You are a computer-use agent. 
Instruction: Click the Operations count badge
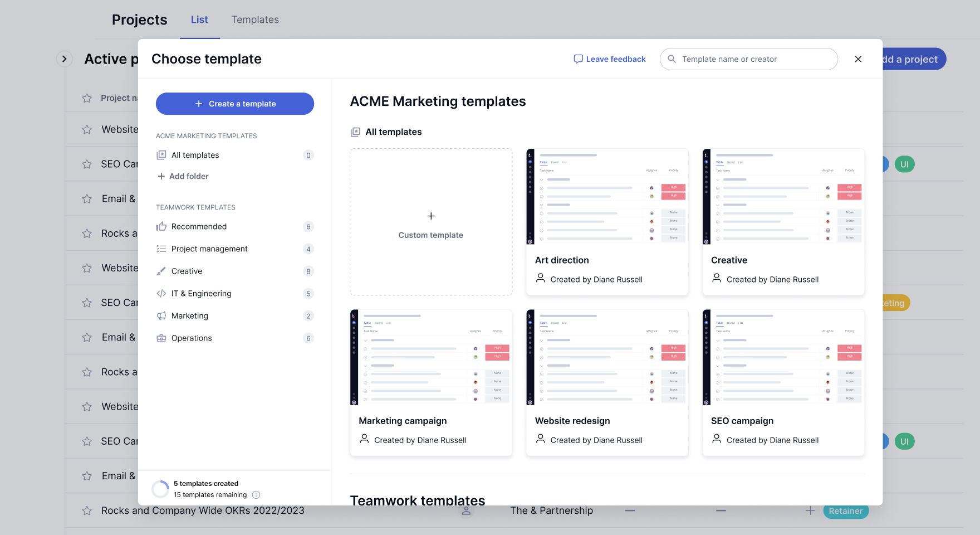(308, 338)
